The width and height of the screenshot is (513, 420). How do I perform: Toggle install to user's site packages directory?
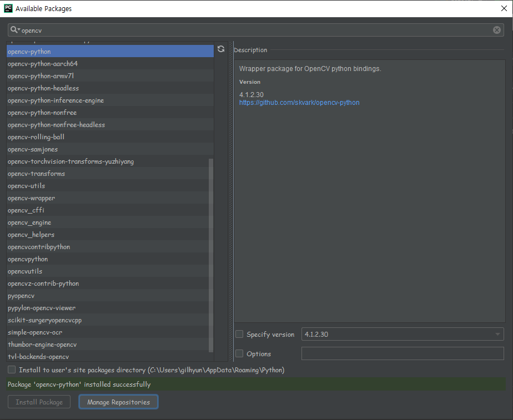(12, 370)
